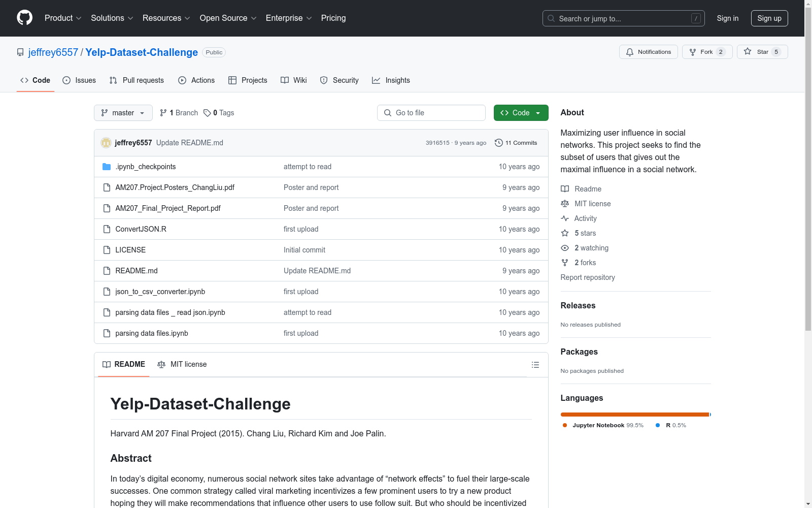Click the blue R language legend dot
This screenshot has height=508, width=812.
click(x=658, y=425)
